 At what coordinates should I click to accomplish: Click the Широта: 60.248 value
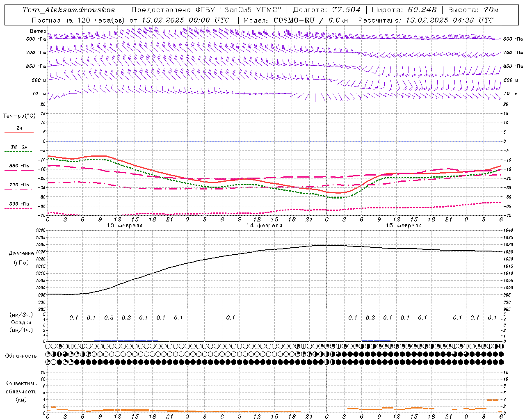click(404, 10)
